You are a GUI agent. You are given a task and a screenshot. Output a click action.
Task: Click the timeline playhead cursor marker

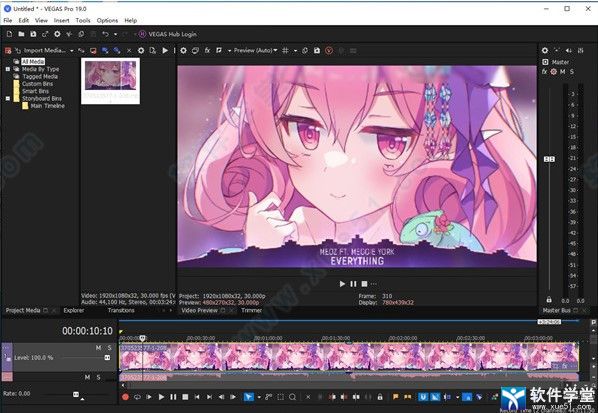(142, 338)
